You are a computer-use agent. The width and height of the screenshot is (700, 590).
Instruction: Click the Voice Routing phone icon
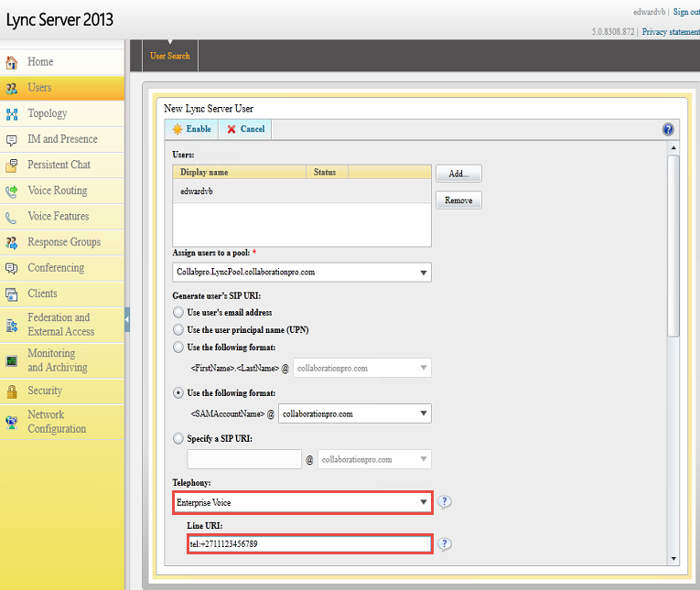(x=12, y=191)
